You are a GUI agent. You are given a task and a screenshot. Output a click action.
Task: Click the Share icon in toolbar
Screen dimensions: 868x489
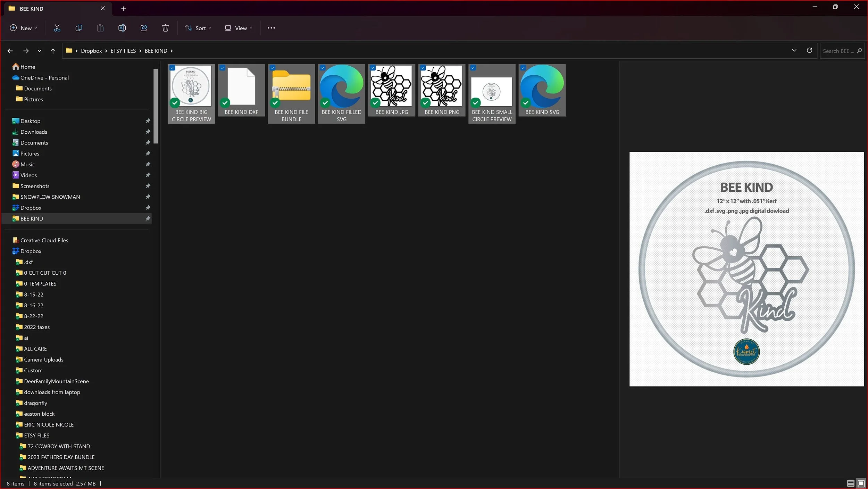coord(144,28)
